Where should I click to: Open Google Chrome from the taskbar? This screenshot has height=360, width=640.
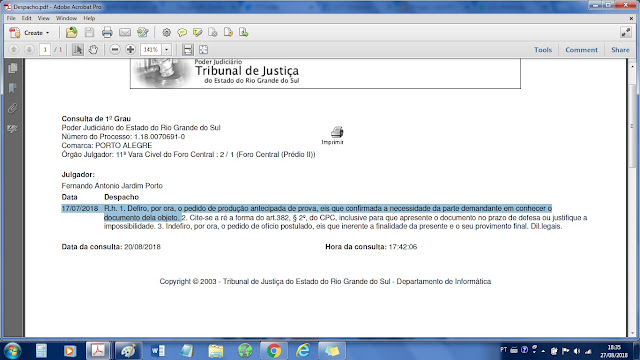[274, 351]
